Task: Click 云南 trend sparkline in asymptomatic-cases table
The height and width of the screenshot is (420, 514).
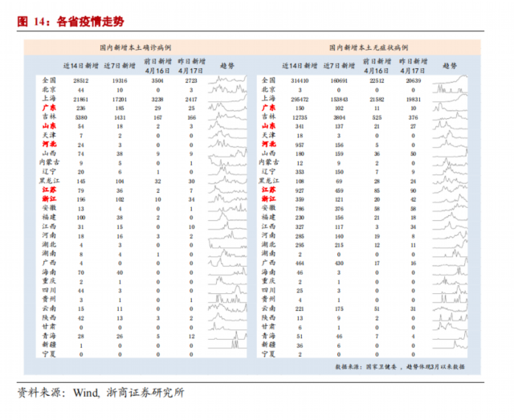Action: coord(454,308)
